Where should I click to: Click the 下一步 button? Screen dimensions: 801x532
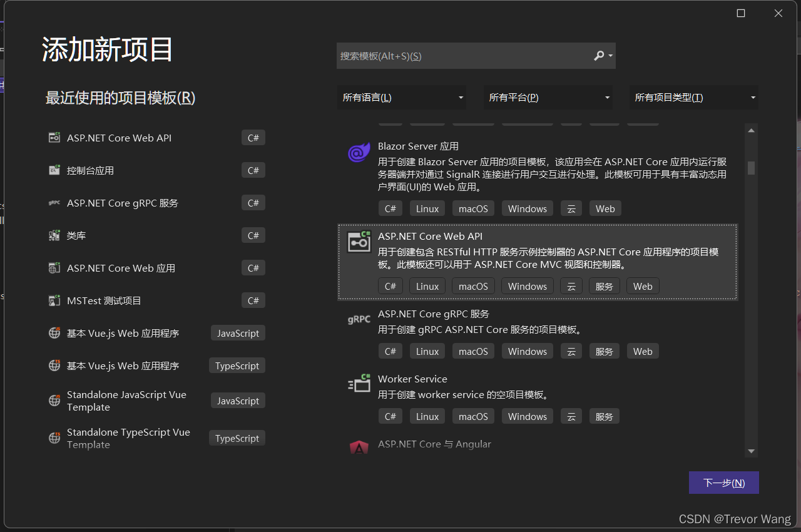tap(723, 482)
